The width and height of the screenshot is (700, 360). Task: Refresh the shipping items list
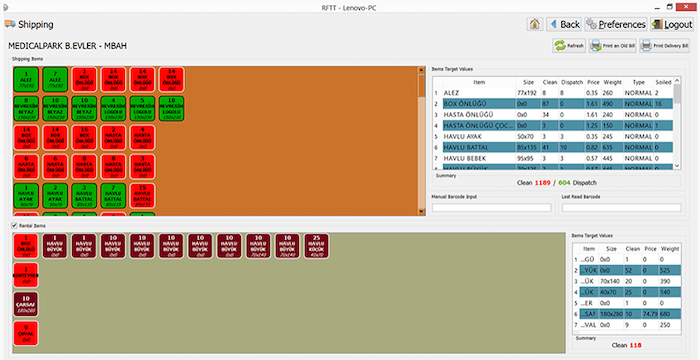click(x=569, y=46)
